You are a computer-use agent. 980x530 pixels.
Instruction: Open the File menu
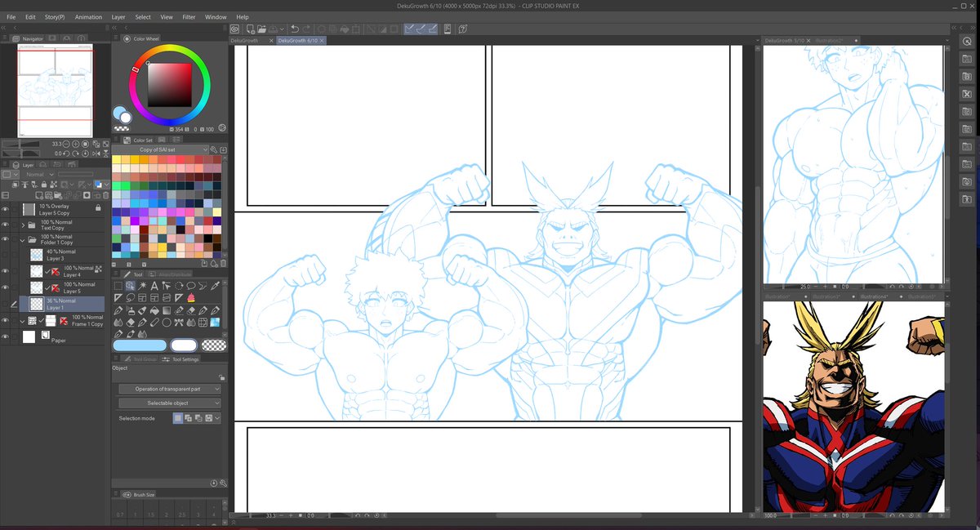[x=11, y=16]
